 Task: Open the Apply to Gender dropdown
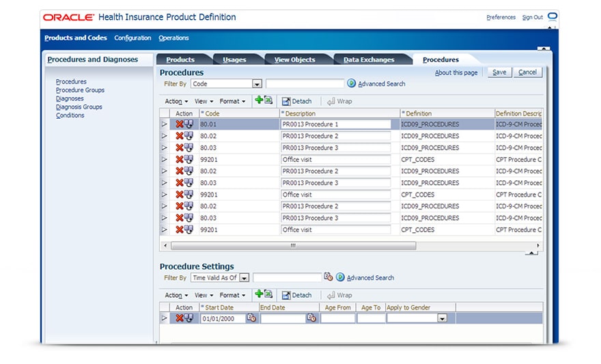(x=442, y=318)
